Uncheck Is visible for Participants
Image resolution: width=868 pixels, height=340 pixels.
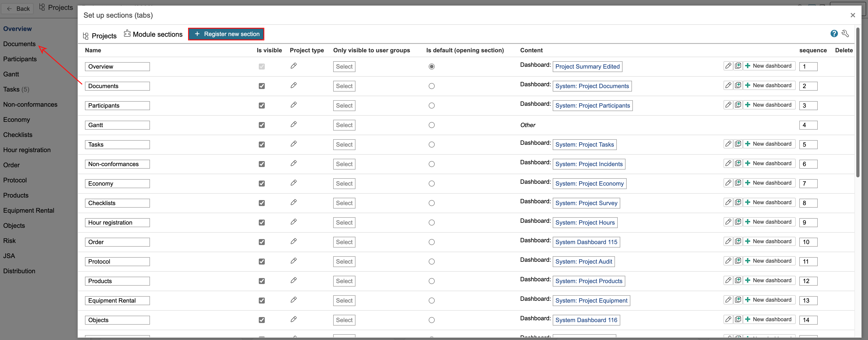tap(262, 106)
